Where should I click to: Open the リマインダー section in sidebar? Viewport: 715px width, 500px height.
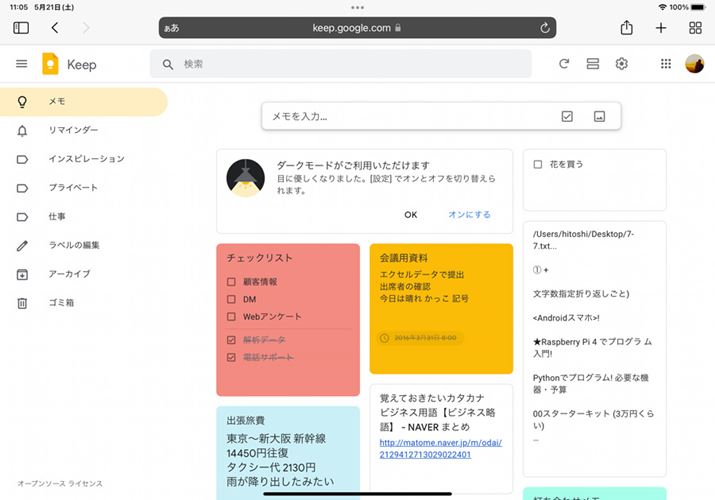[73, 130]
